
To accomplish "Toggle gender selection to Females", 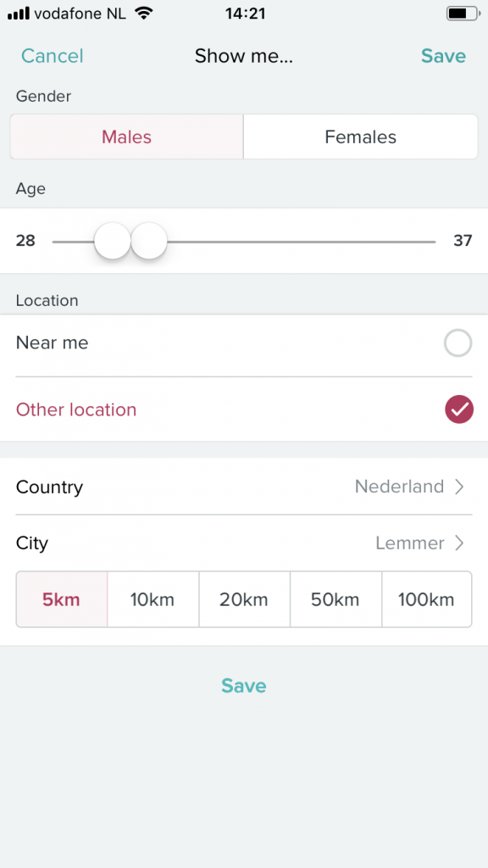I will tap(360, 136).
